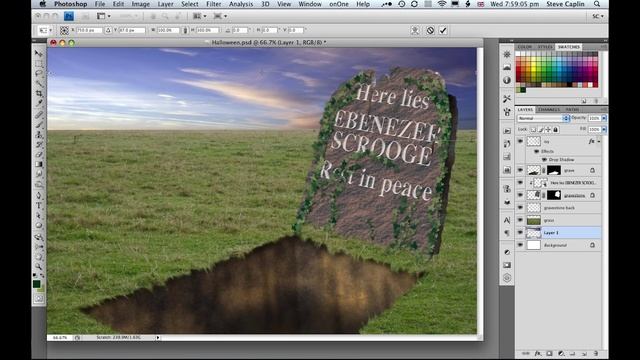Open the Analysis menu
Viewport: 640px width, 360px height.
241,4
